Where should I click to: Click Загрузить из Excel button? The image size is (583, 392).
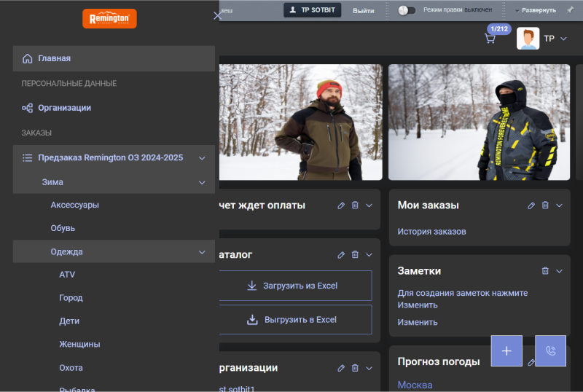coord(296,286)
